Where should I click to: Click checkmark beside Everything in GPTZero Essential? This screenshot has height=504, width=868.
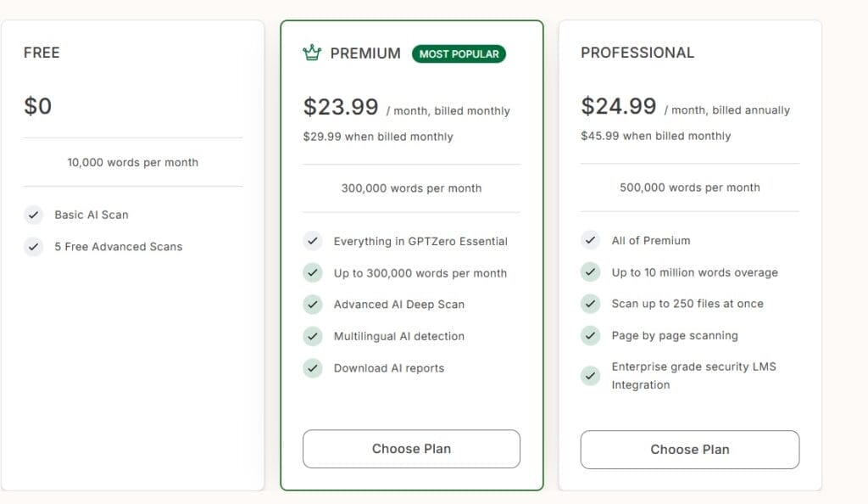(313, 241)
